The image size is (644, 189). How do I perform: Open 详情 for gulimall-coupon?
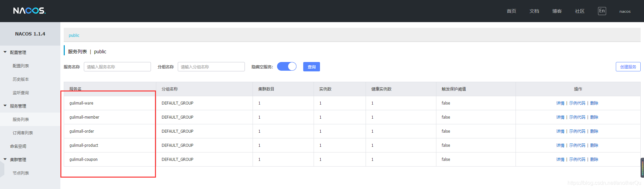(560, 160)
